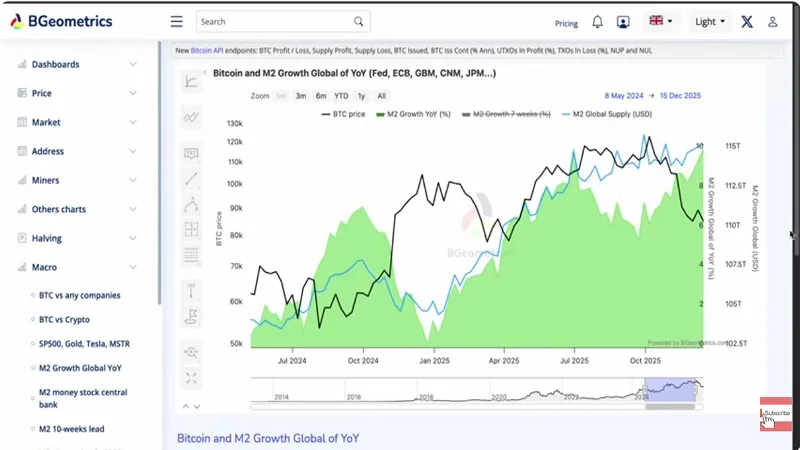
Task: Select the flag marker tool
Action: (191, 317)
